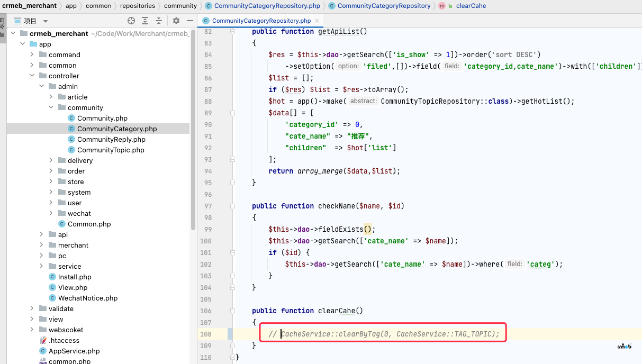This screenshot has width=642, height=364.
Task: Click the order folder icon
Action: point(62,171)
